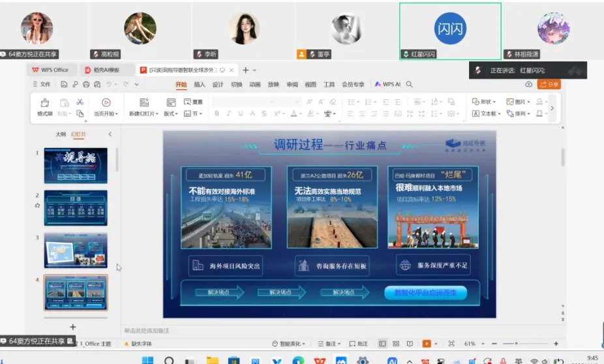Adjust the zoom slider handle
Viewport: 604px width, 364px height.
click(x=516, y=343)
